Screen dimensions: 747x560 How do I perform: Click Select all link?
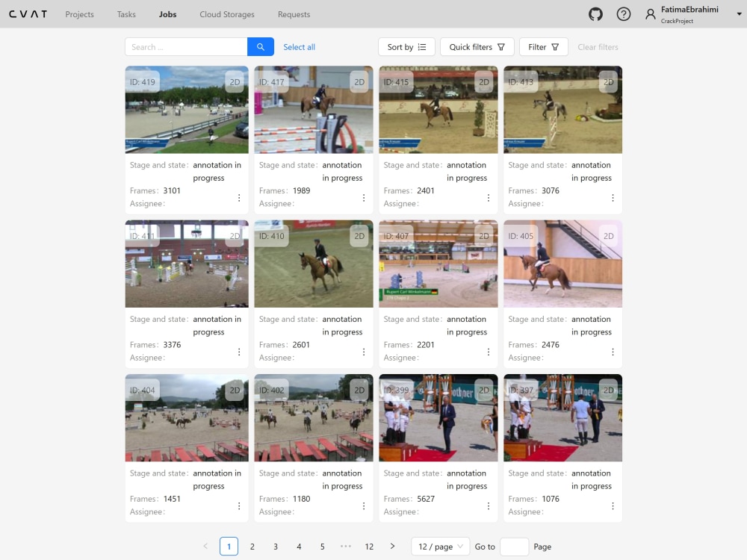pyautogui.click(x=300, y=46)
